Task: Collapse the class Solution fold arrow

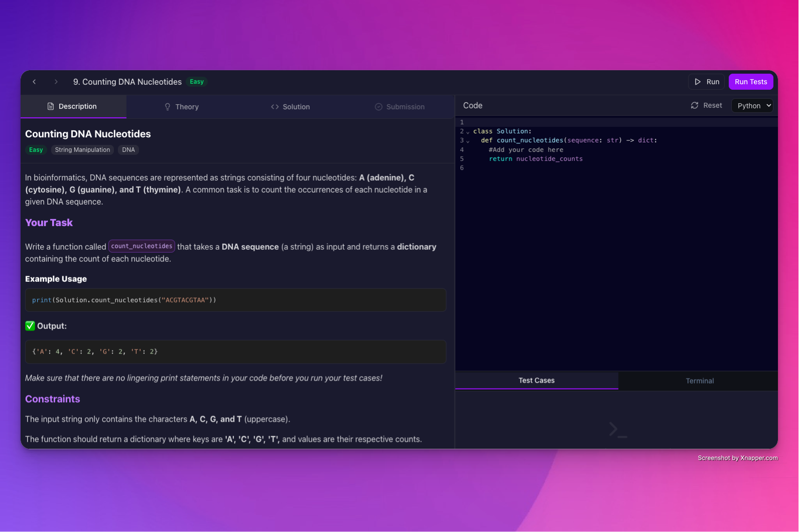Action: pos(468,132)
